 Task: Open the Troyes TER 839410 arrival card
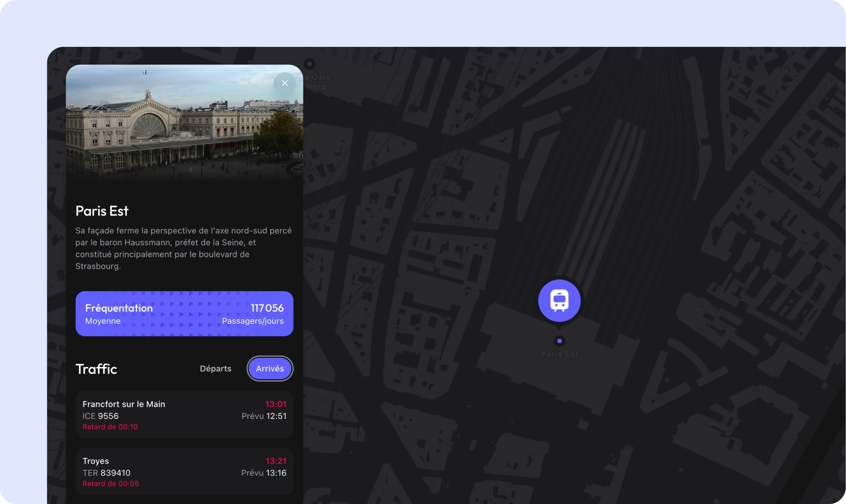pyautogui.click(x=184, y=472)
